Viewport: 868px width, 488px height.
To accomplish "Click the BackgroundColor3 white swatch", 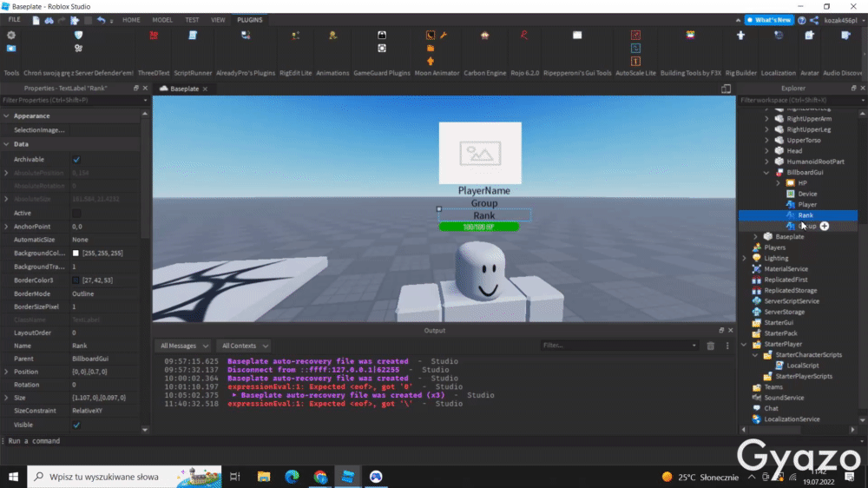I will point(76,254).
